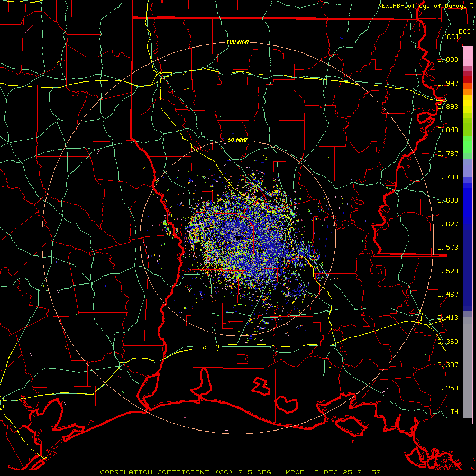Click the [CC] units label

[452, 36]
